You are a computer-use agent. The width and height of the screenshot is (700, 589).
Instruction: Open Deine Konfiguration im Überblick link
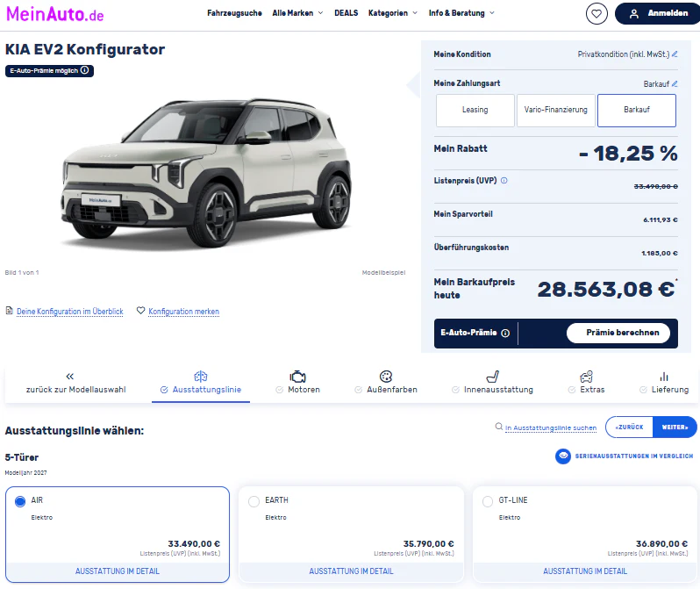coord(70,312)
